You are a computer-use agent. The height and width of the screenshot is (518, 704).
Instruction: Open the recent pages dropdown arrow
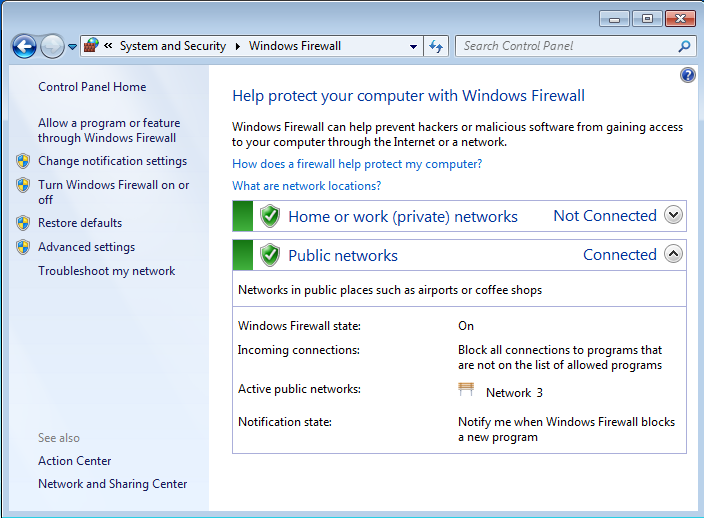72,47
